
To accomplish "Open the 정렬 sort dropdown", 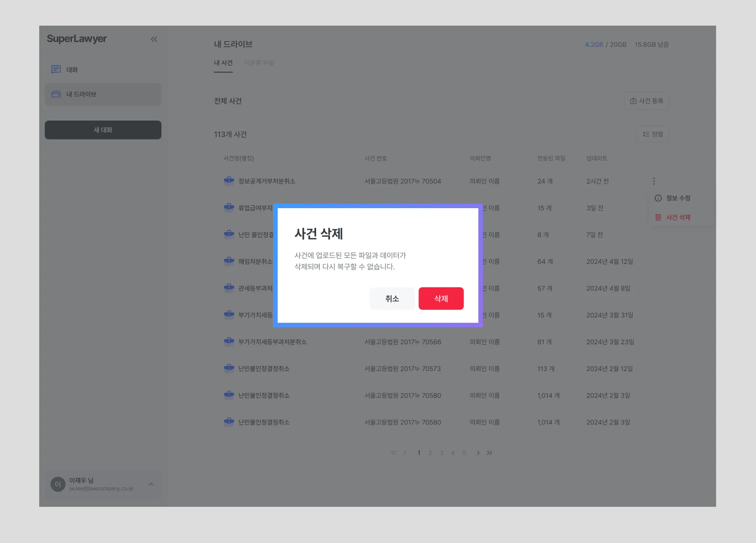I will [653, 134].
